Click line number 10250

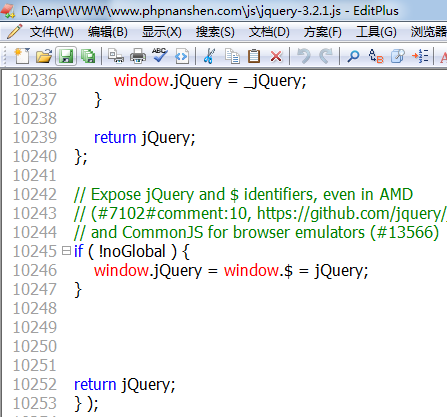(35, 346)
